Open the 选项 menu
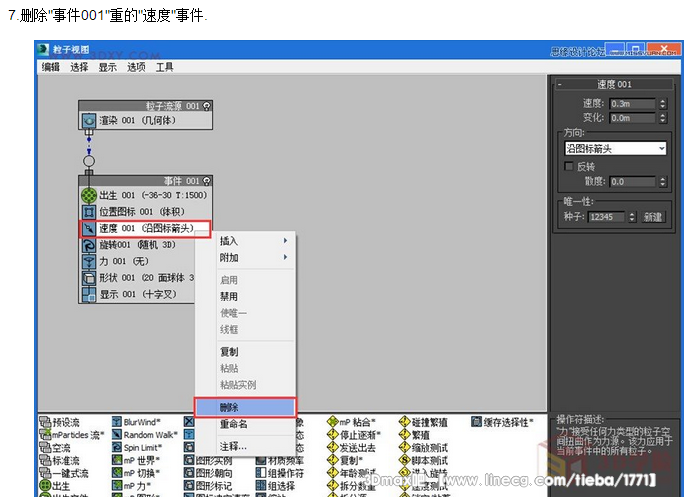The image size is (685, 497). [x=136, y=67]
